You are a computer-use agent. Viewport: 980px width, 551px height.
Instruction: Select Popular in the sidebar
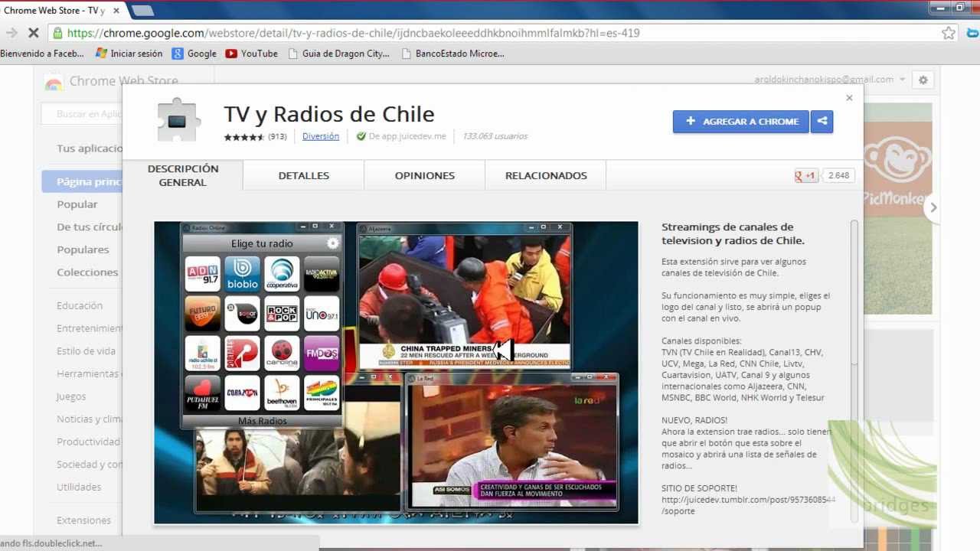pos(77,204)
